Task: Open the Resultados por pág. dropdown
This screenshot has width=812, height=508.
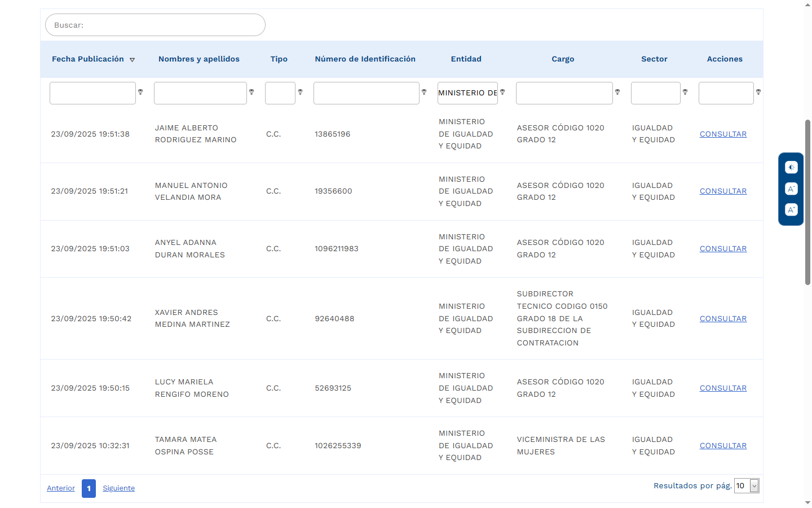Action: click(x=747, y=485)
